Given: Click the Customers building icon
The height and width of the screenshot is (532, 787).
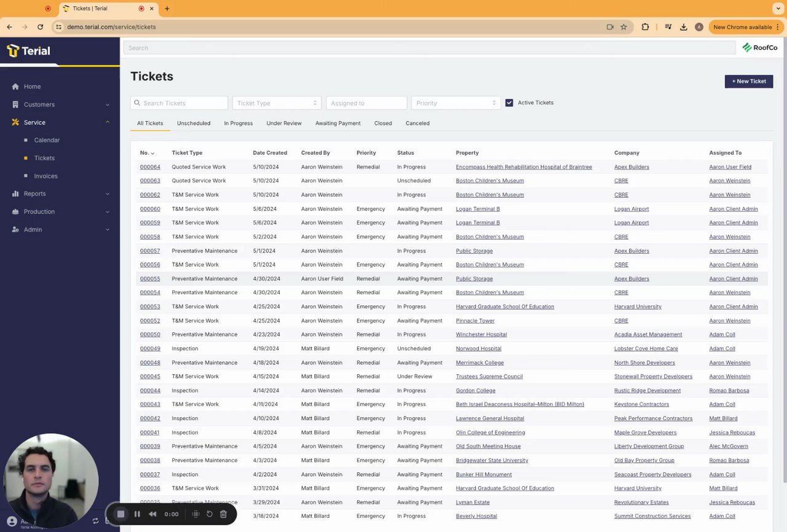Looking at the screenshot, I should (x=15, y=104).
